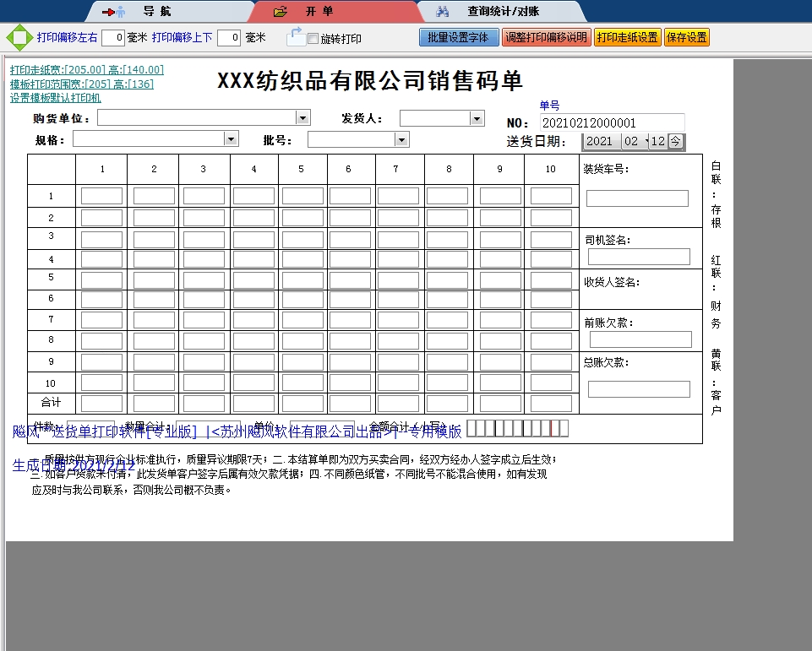The width and height of the screenshot is (812, 651).
Task: Open 调整打印偏移说明 button
Action: 545,38
